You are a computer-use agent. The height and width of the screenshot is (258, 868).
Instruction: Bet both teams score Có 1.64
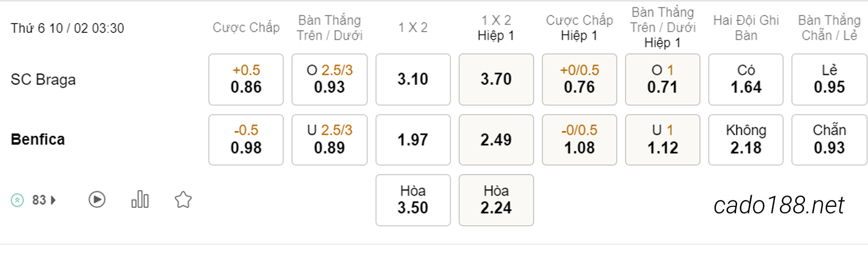[745, 79]
